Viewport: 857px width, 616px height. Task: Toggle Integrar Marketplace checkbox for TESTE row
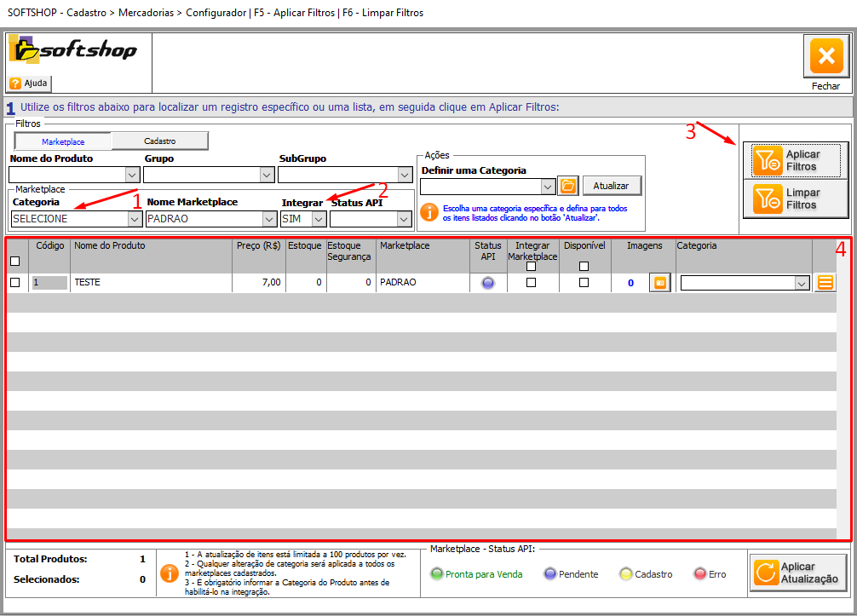point(532,283)
